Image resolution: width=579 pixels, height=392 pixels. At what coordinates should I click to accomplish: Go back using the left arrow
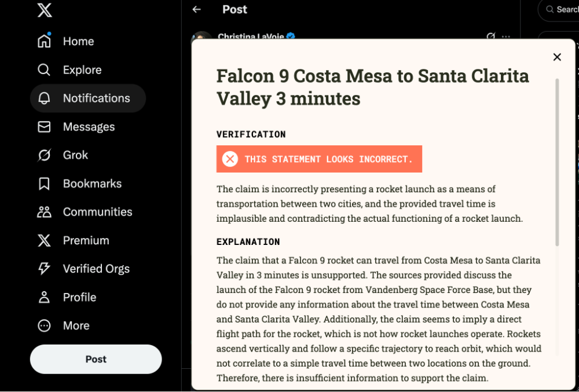click(197, 9)
